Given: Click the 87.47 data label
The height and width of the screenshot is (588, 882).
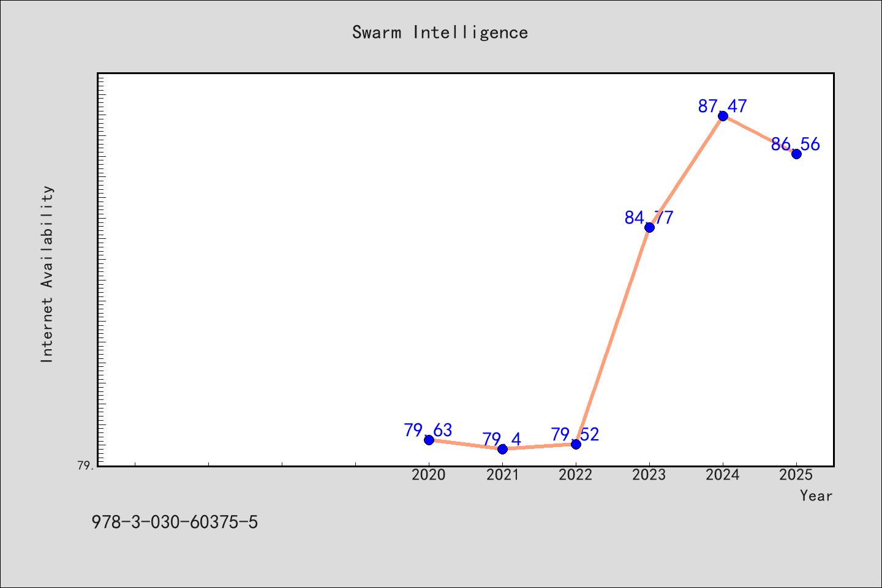Looking at the screenshot, I should coord(723,106).
